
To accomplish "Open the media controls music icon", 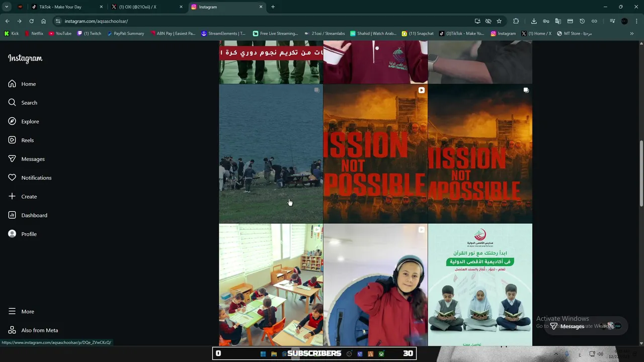I will pos(612,21).
